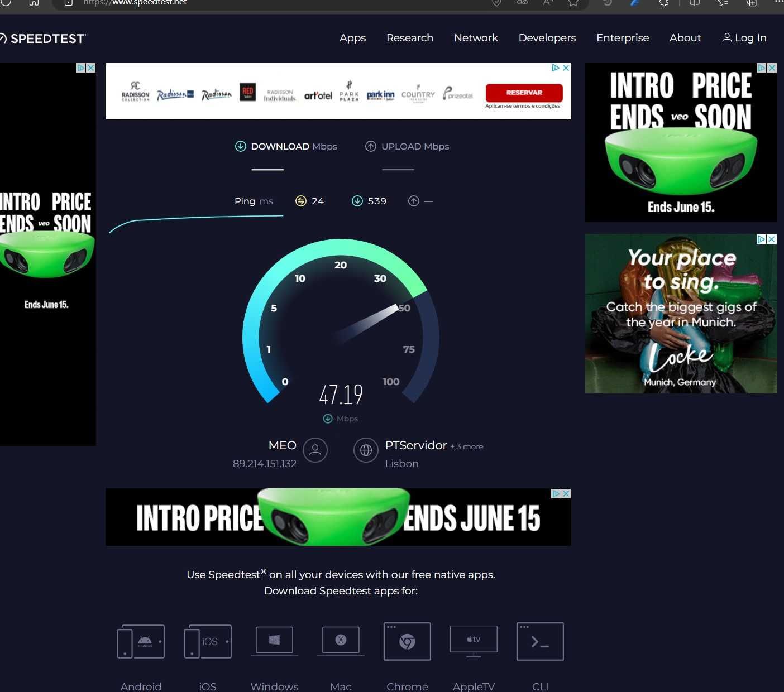Close the top-right Intro Price ad
This screenshot has width=784, height=692.
[x=772, y=68]
